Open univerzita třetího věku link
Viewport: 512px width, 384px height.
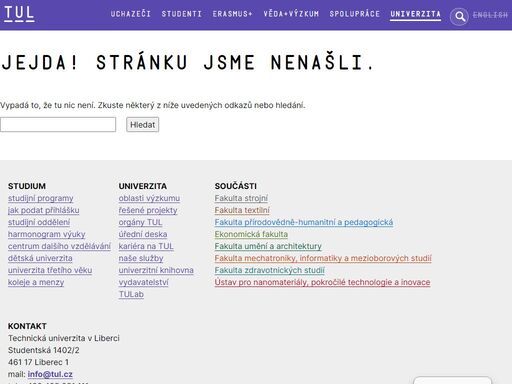click(50, 270)
